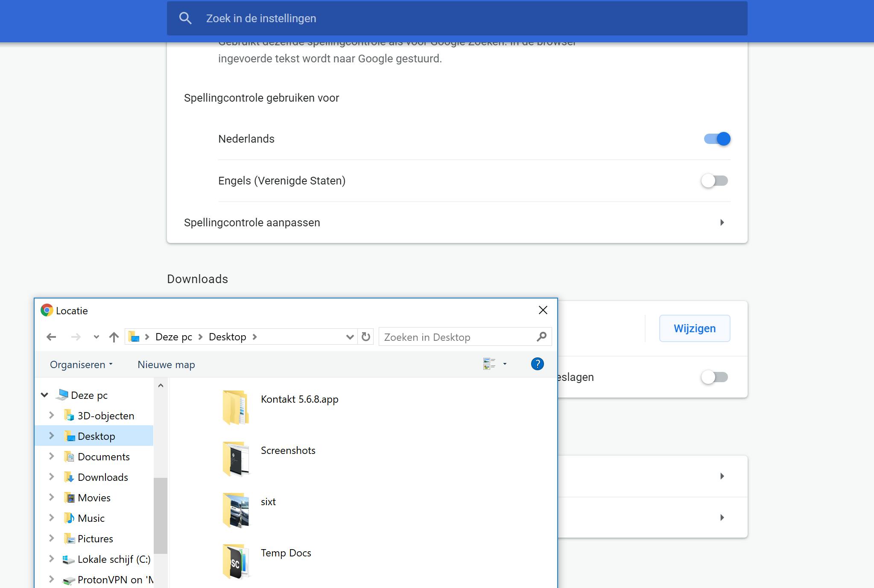Click the back arrow in Locatie dialog
This screenshot has height=588, width=874.
pyautogui.click(x=51, y=337)
